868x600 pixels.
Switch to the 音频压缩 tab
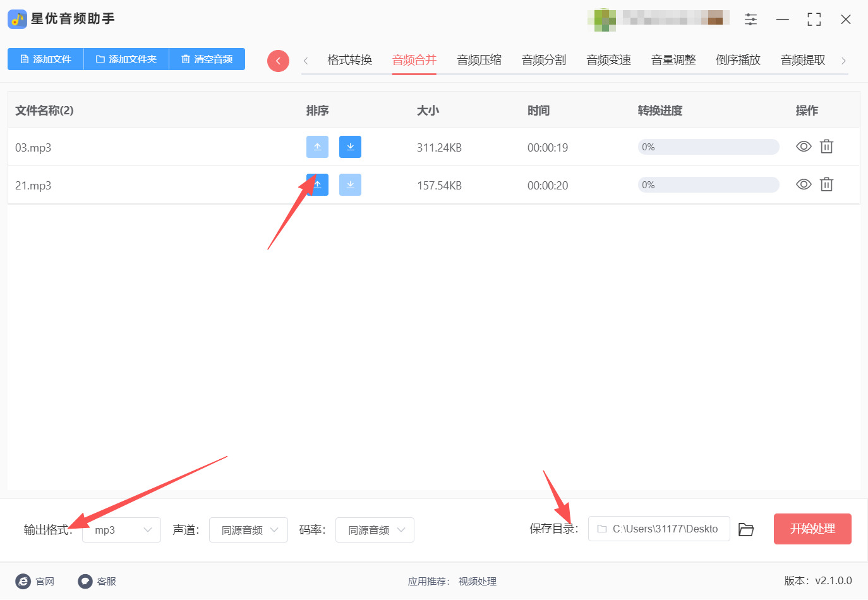(479, 60)
